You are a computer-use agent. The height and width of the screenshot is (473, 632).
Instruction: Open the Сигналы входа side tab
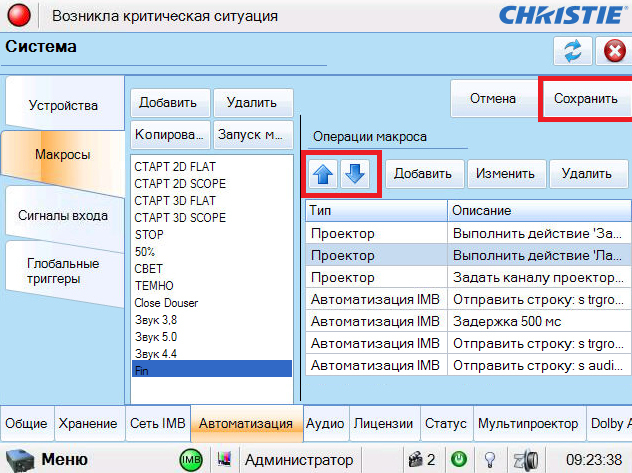(63, 216)
